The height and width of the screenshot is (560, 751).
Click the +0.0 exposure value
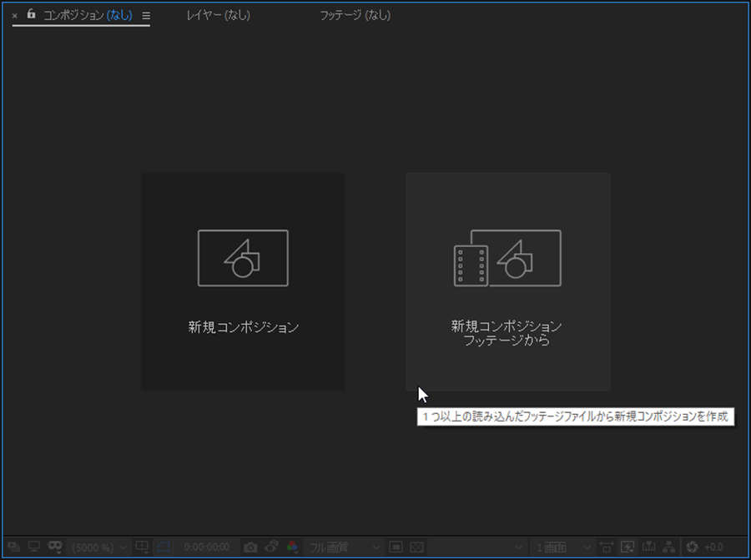[713, 547]
